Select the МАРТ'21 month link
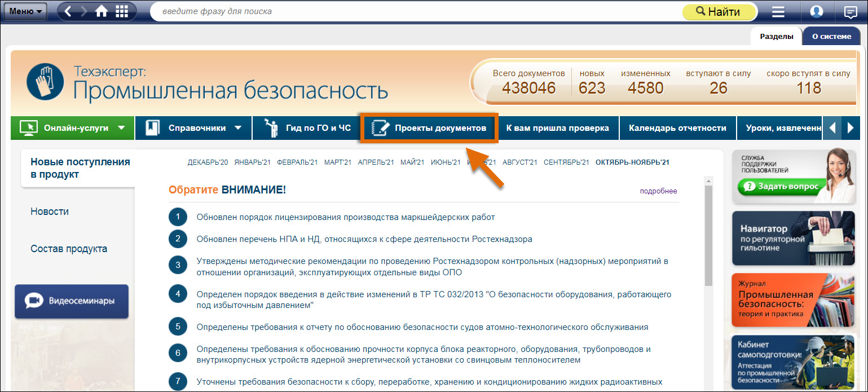 (338, 162)
